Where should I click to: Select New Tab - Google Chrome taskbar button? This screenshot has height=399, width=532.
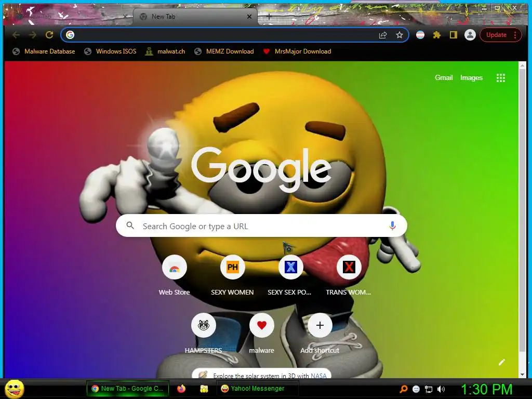[127, 389]
